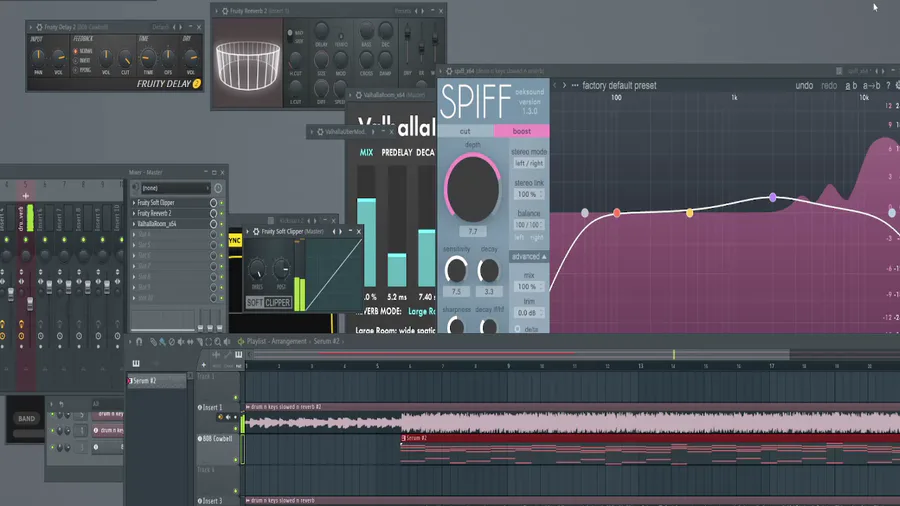Click the dre..verb mixer track fader
The height and width of the screenshot is (506, 900).
30,303
